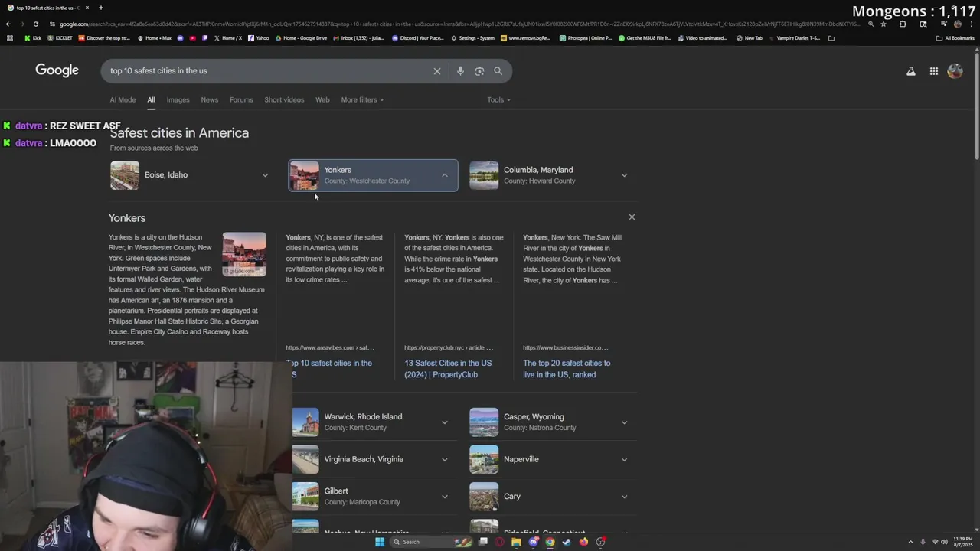Open Firefox from the taskbar
This screenshot has height=551, width=980.
tap(583, 542)
